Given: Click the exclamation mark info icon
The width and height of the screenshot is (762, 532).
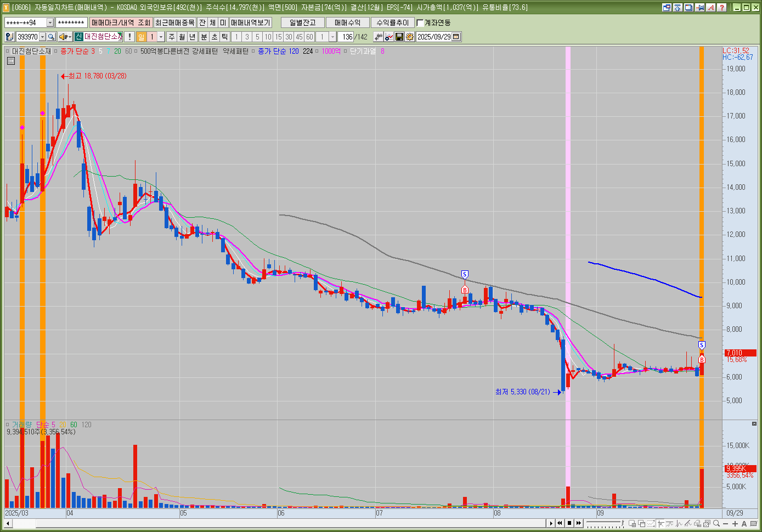Looking at the screenshot, I should pos(129,37).
